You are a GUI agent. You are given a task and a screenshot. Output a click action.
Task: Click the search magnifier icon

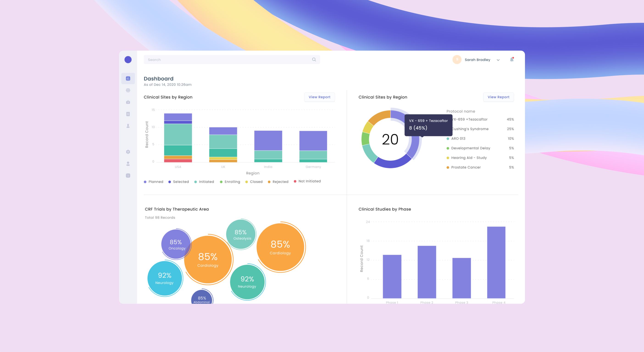314,59
